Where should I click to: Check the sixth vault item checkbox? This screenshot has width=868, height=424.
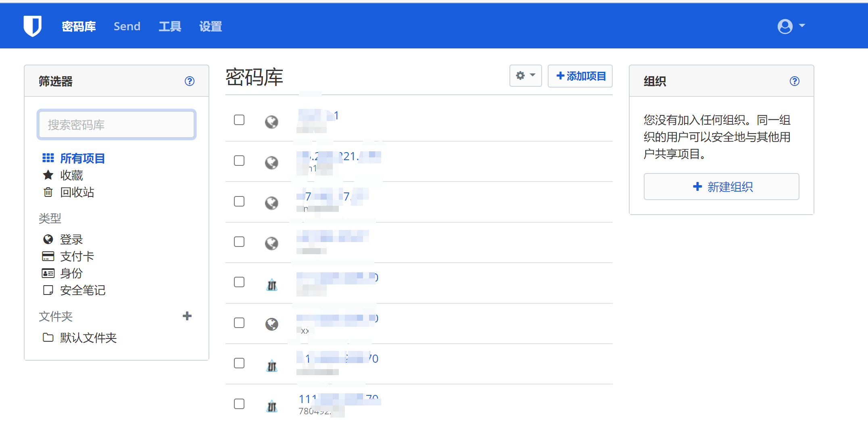point(239,323)
